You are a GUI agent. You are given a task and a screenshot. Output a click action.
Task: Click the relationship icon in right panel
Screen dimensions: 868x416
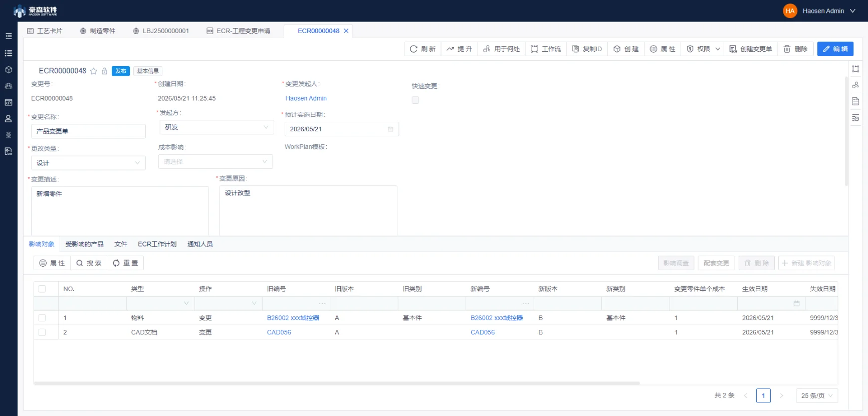(x=855, y=85)
